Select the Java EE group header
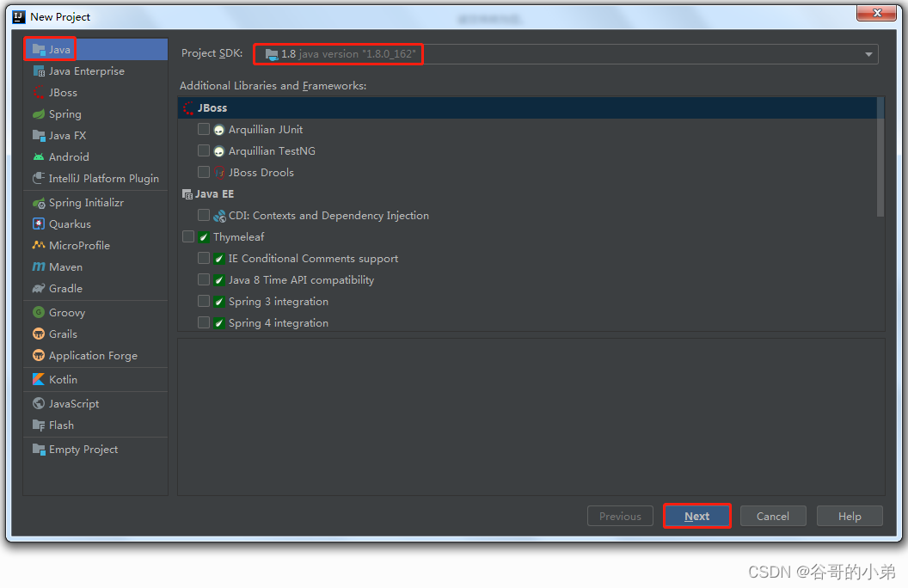Screen dimensions: 908x588 tap(528, 194)
